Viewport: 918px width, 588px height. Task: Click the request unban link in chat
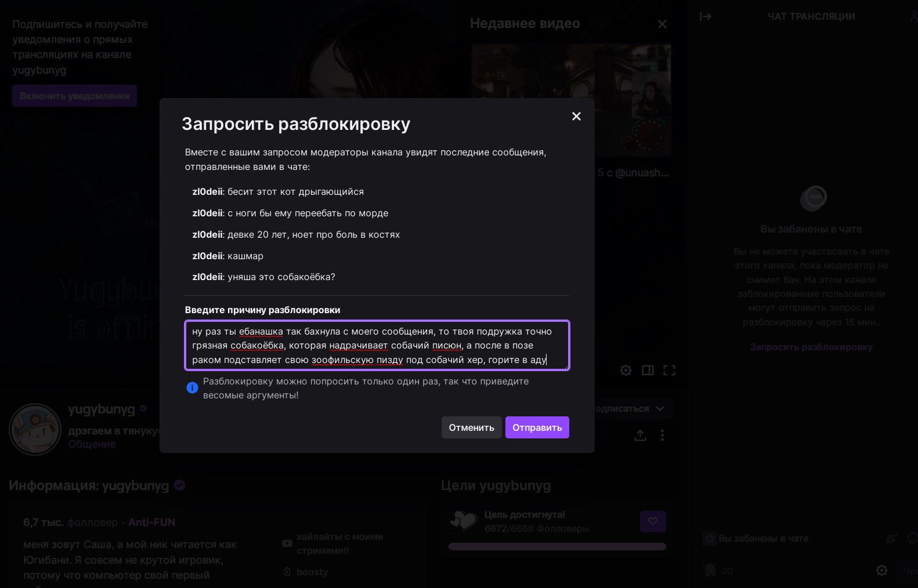click(x=811, y=347)
